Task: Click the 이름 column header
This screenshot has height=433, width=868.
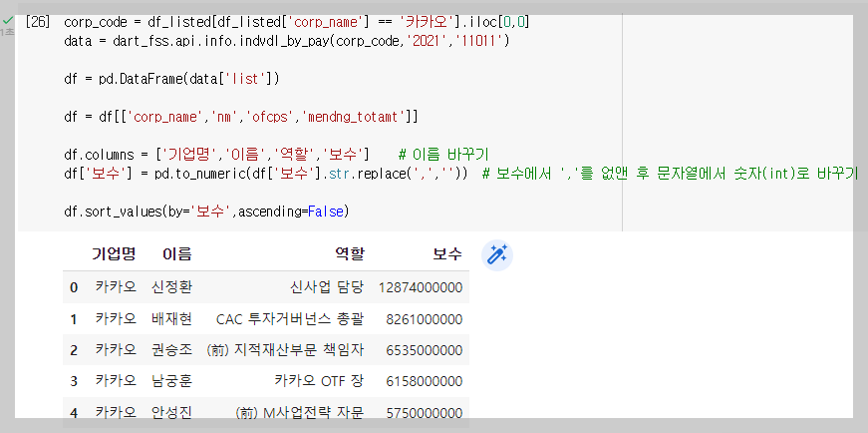Action: [x=177, y=254]
